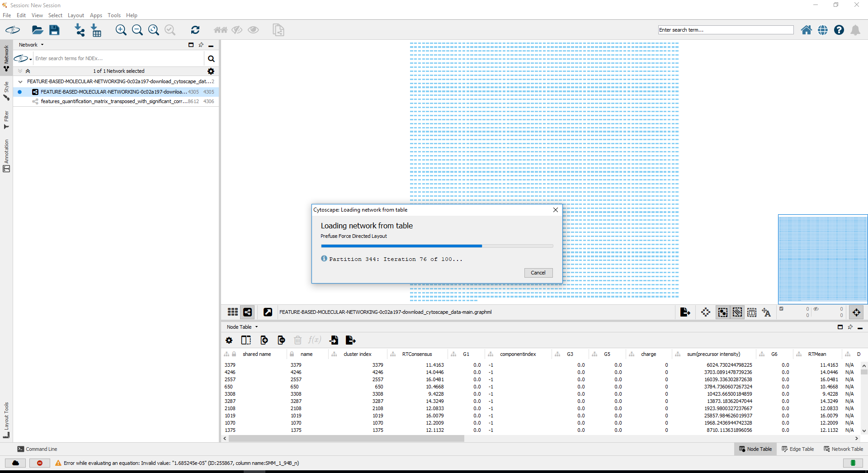This screenshot has height=473, width=868.
Task: Cancel the network loading operation
Action: (x=538, y=273)
